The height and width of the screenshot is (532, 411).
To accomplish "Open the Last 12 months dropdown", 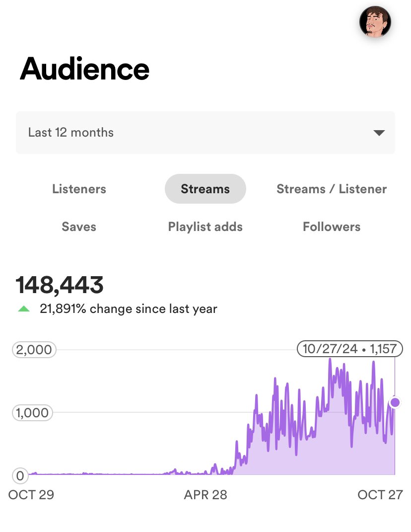I will coord(205,132).
